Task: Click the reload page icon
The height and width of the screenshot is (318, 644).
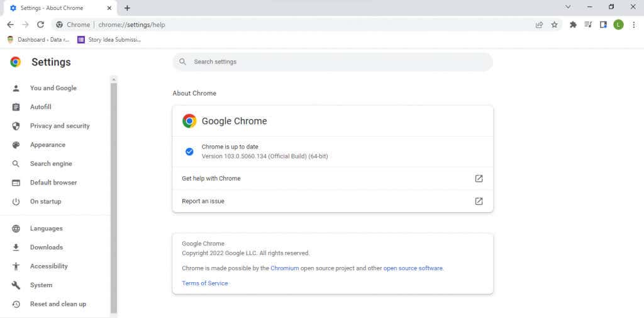Action: pos(41,25)
